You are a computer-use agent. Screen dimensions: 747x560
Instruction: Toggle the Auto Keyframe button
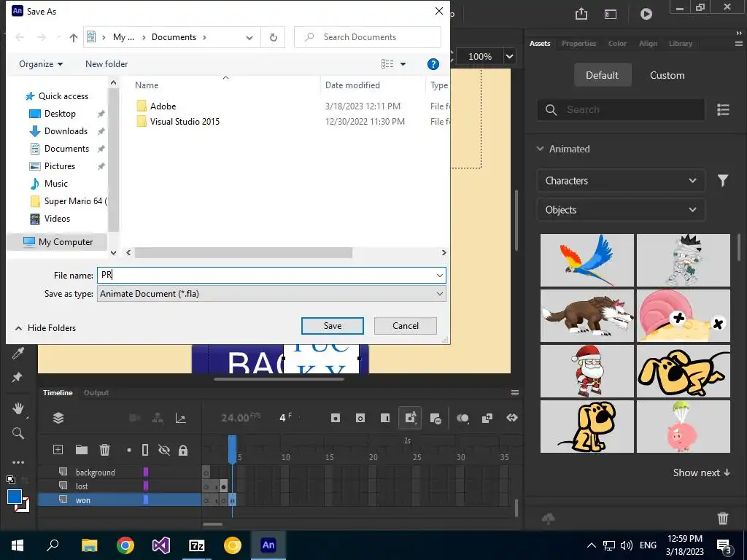click(x=410, y=418)
